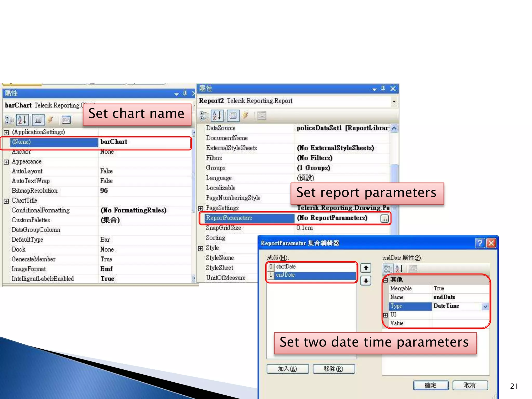Open ReportParameters ellipsis editor button
Viewport: 532px width, 399px height.
(x=384, y=219)
